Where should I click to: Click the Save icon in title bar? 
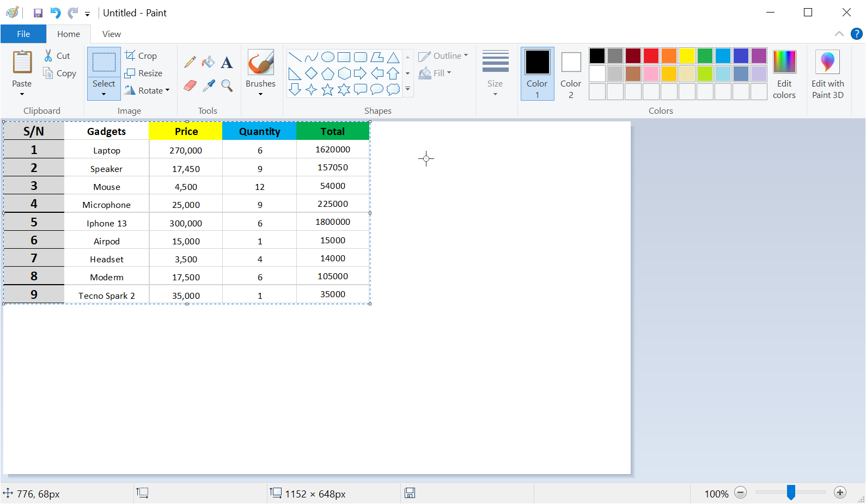point(38,13)
